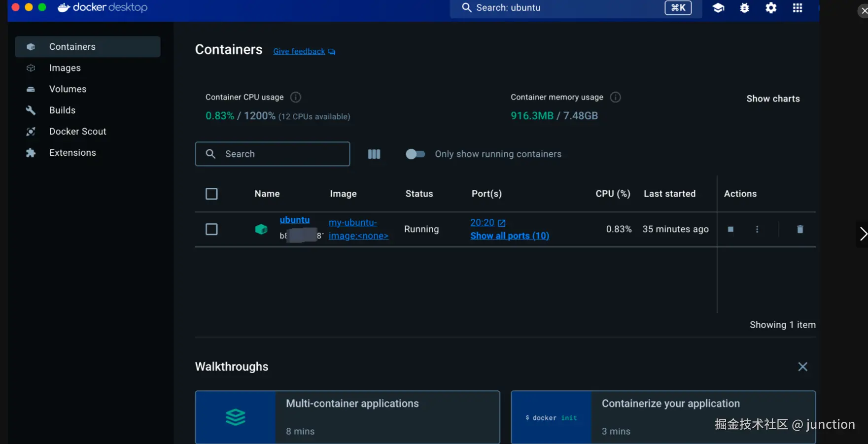Click the docker init terminal thumbnail

pyautogui.click(x=551, y=417)
